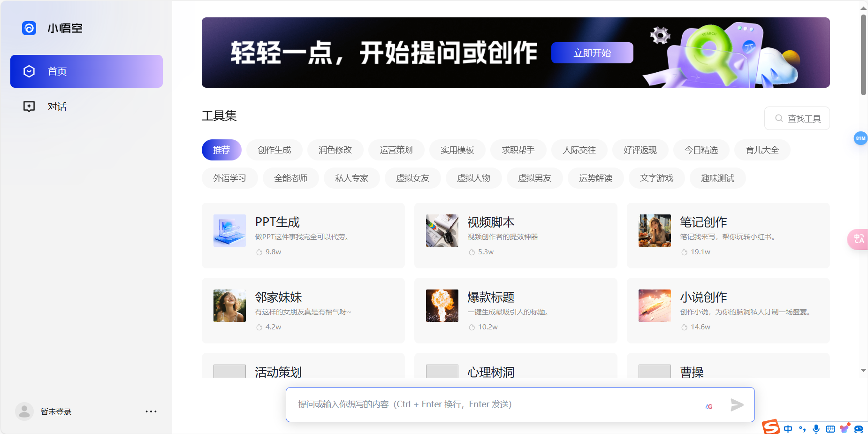
Task: Toggle full/half punctuation via comma icon
Action: point(802,428)
